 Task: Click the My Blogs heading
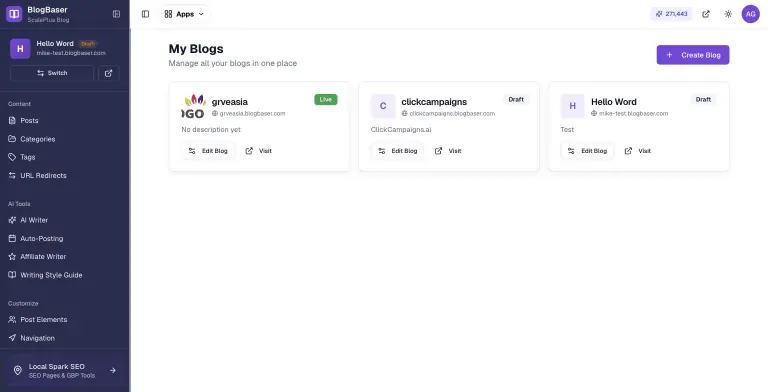pyautogui.click(x=196, y=49)
